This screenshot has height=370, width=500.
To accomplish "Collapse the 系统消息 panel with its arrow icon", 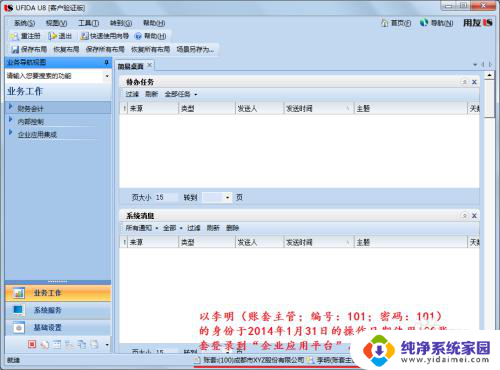I will (x=464, y=216).
